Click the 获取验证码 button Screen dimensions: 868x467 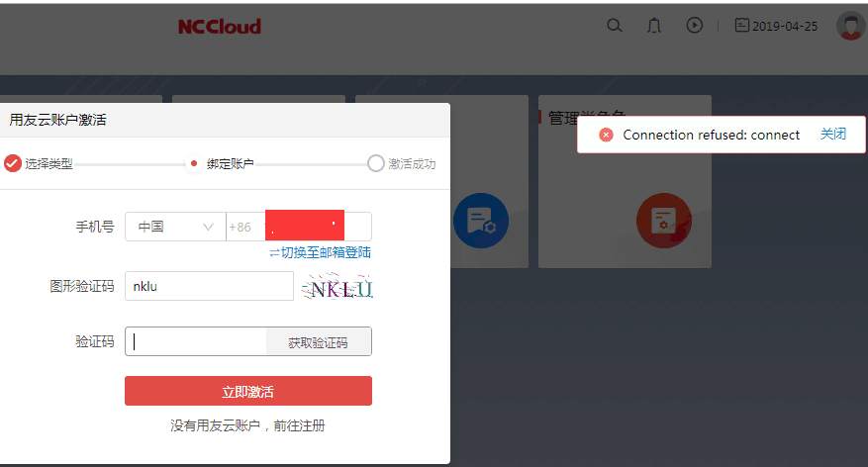pos(319,342)
